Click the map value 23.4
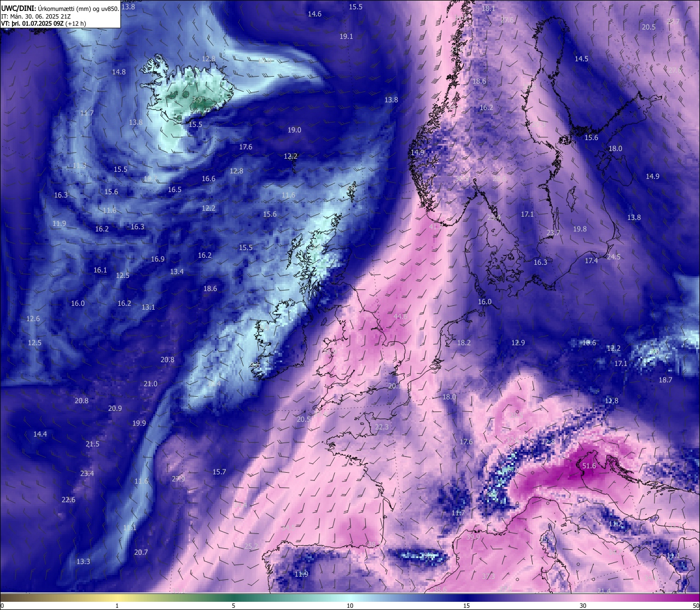Viewport: 700px width, 610px height. [x=87, y=474]
